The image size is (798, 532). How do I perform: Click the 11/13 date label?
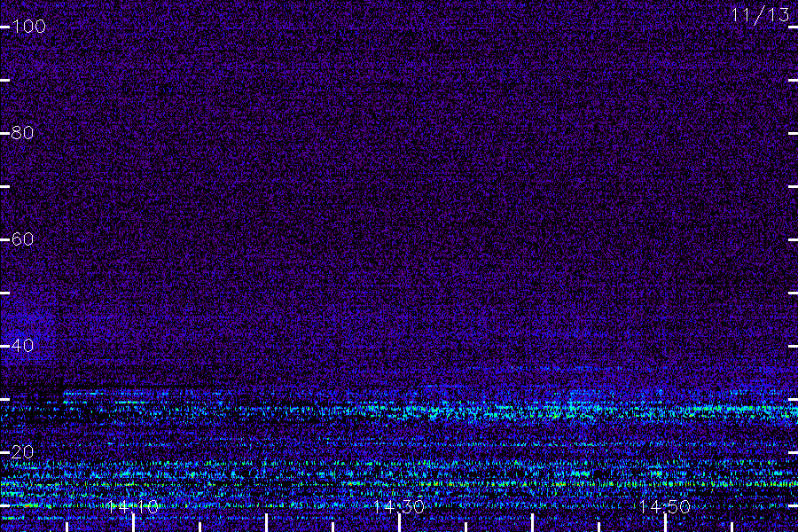click(x=760, y=15)
